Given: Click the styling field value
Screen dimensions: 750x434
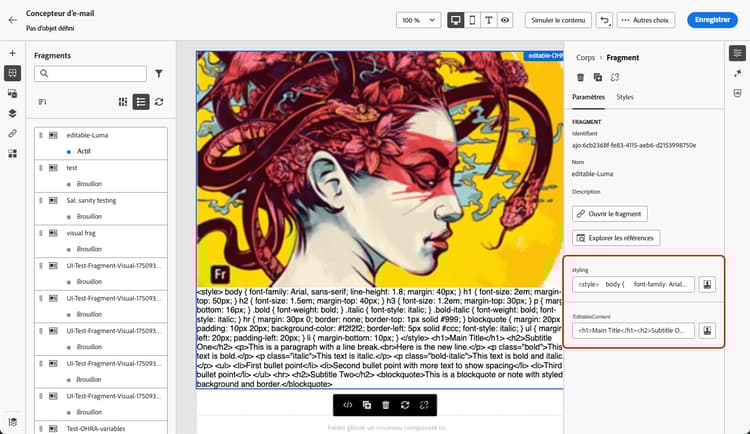Looking at the screenshot, I should pyautogui.click(x=633, y=284).
